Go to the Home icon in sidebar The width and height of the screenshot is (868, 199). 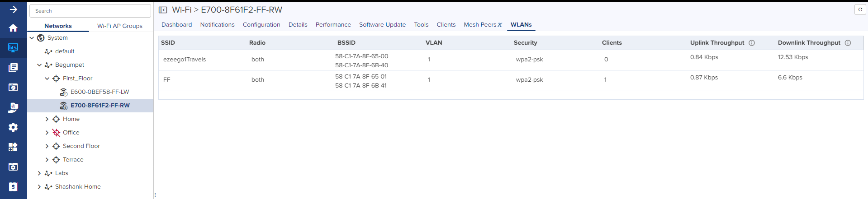13,28
